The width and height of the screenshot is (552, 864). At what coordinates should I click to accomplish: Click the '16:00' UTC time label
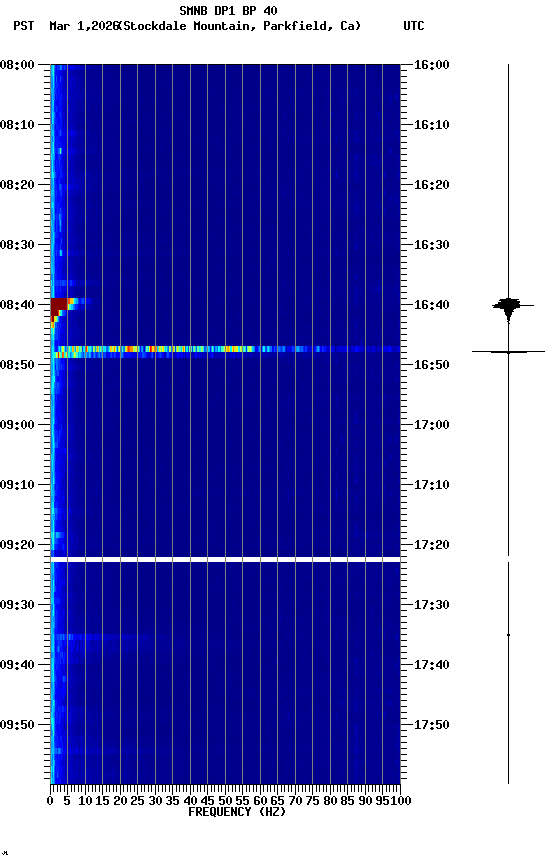pyautogui.click(x=432, y=65)
